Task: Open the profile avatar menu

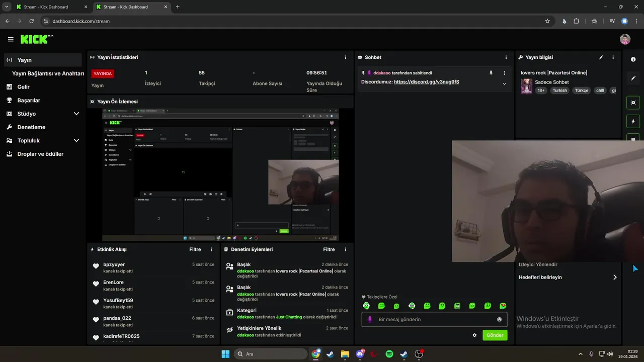Action: 625,39
